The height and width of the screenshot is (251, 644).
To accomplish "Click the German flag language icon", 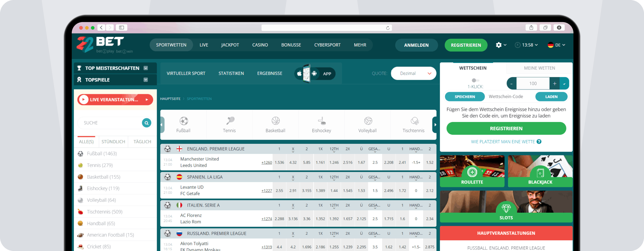I will point(550,45).
